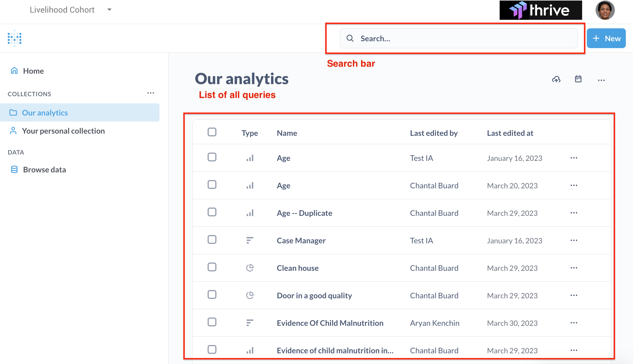633x364 pixels.
Task: Open the ellipsis menu next to COLLECTIONS
Action: [151, 93]
